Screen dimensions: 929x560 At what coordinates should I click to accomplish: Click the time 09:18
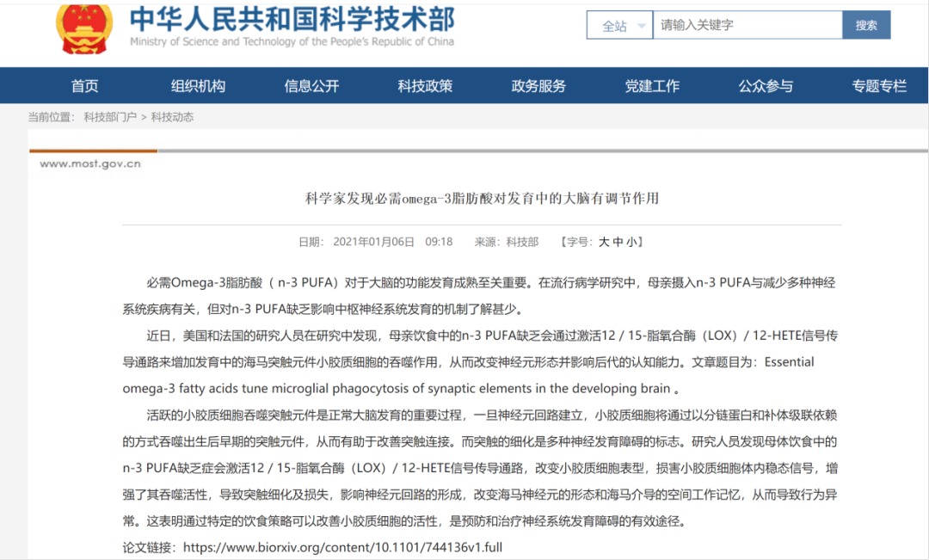pos(439,242)
